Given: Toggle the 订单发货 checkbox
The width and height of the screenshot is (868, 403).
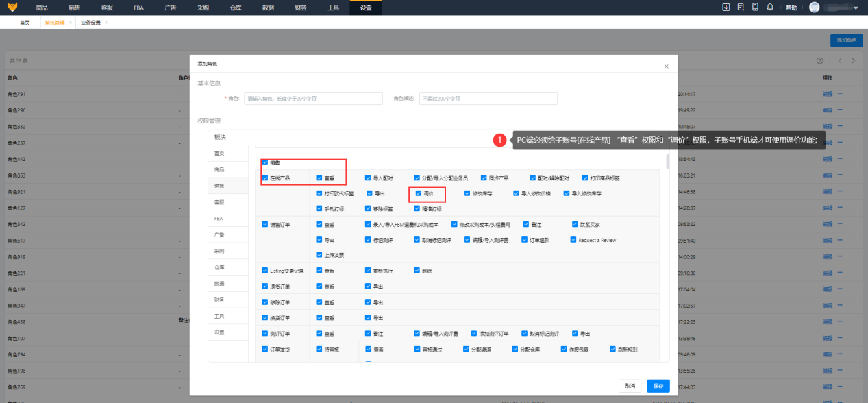Looking at the screenshot, I should pos(264,350).
